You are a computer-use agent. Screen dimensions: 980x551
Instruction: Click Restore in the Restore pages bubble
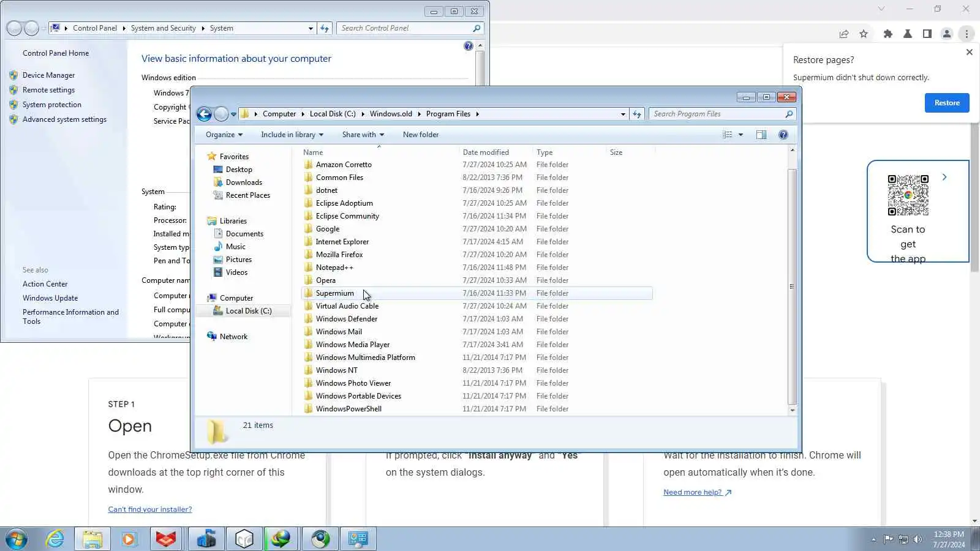click(947, 103)
